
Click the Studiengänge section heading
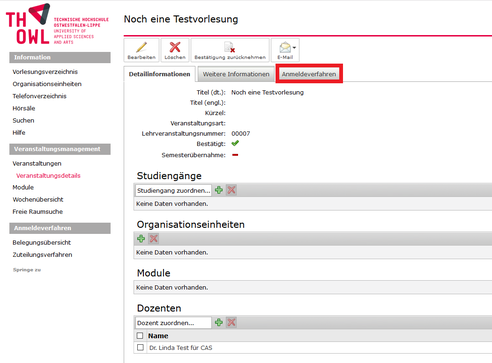(x=169, y=176)
